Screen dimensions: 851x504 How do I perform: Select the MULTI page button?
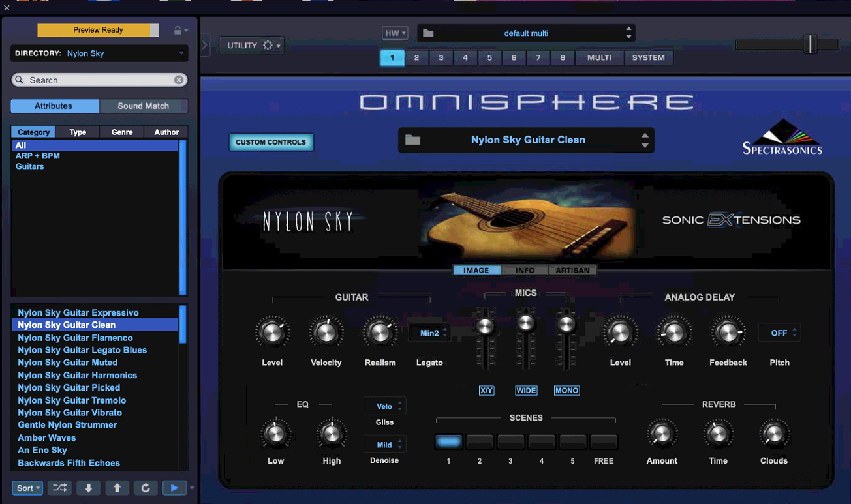tap(599, 57)
